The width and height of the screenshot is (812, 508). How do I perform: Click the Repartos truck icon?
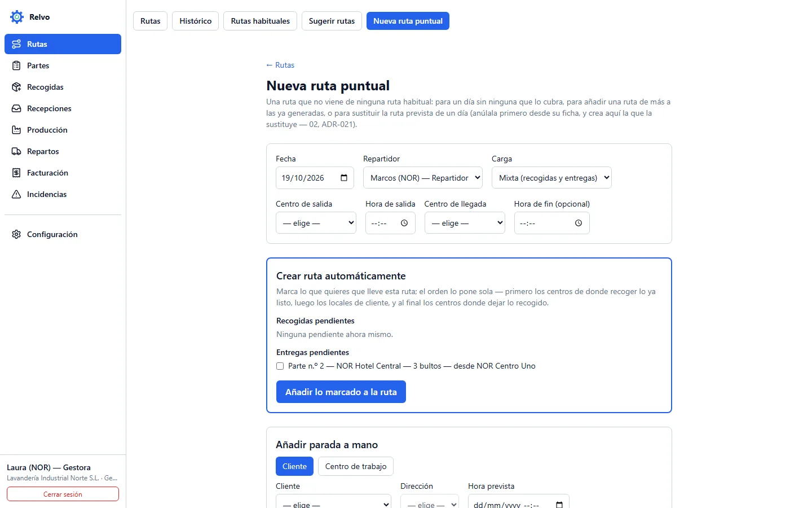16,151
